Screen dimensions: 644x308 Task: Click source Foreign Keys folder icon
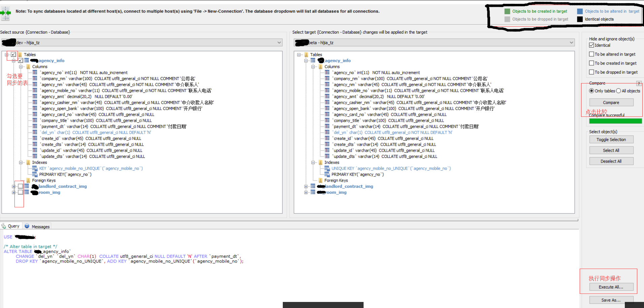pos(28,180)
